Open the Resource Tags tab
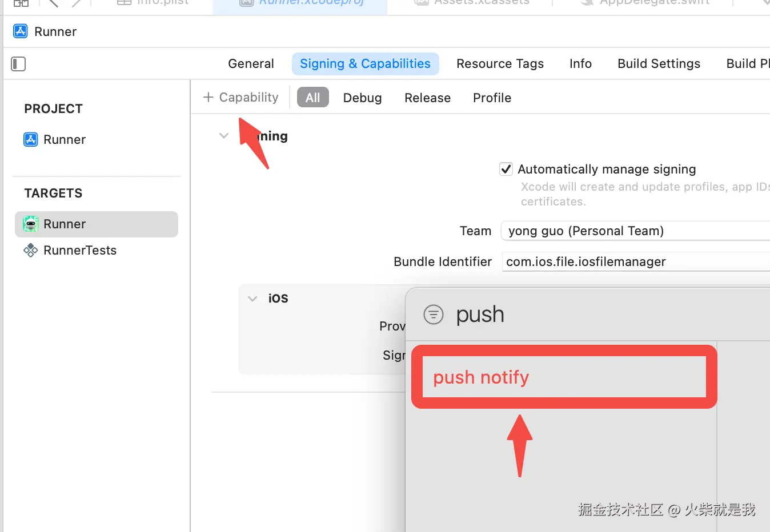770x532 pixels. point(500,64)
